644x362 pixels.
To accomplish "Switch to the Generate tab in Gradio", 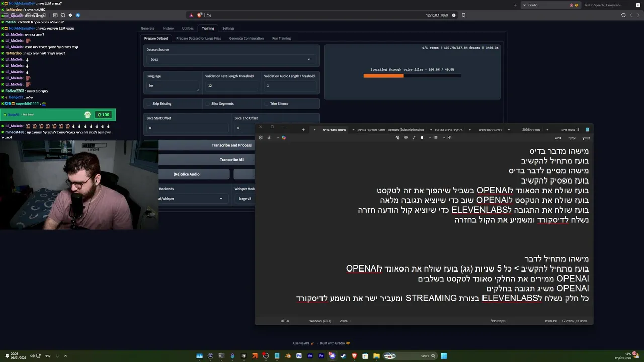I will click(147, 28).
